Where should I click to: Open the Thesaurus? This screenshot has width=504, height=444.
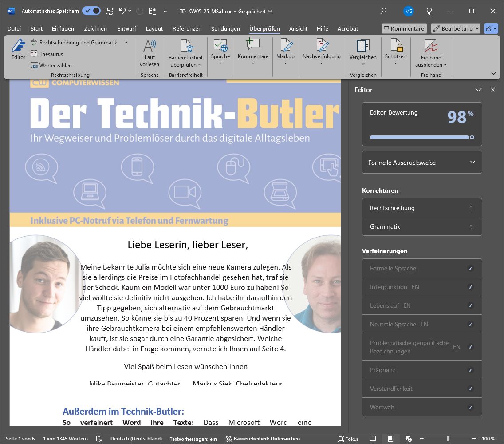click(x=47, y=54)
